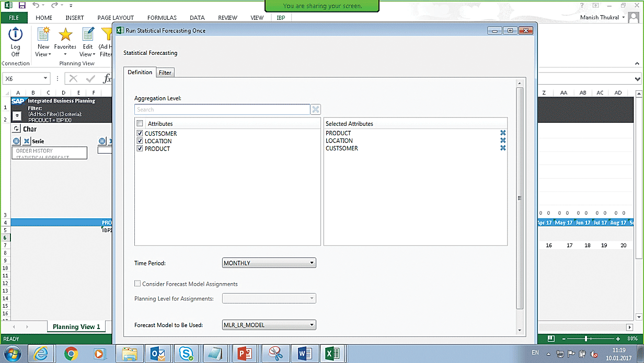Click the globe icon beside Serie

tap(16, 141)
